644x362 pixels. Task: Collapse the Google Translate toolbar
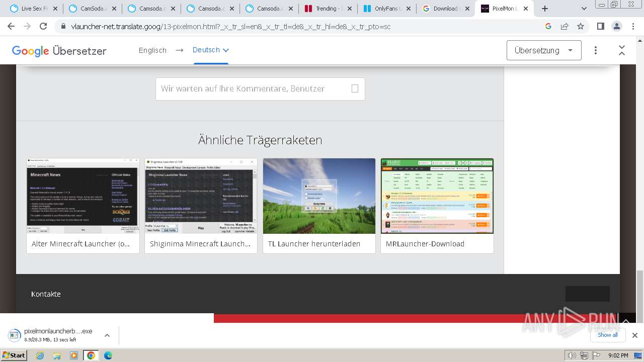coord(622,50)
